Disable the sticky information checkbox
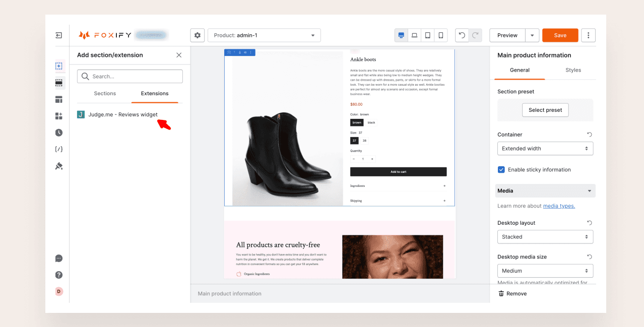Image resolution: width=644 pixels, height=327 pixels. point(501,170)
